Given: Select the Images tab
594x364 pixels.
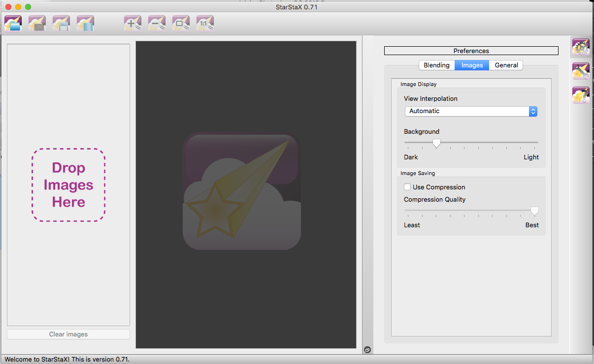Looking at the screenshot, I should coord(472,65).
